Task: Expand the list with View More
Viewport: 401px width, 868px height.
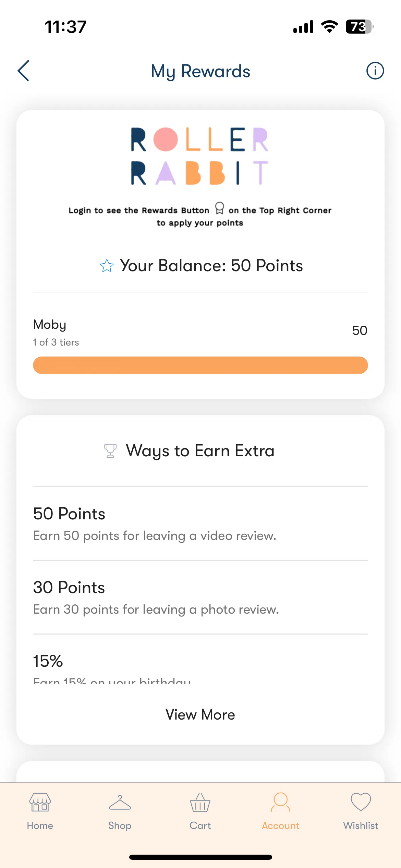Action: (x=200, y=715)
